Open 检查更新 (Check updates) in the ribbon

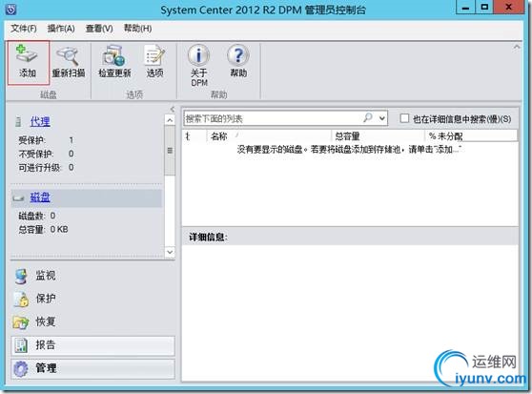coord(114,55)
